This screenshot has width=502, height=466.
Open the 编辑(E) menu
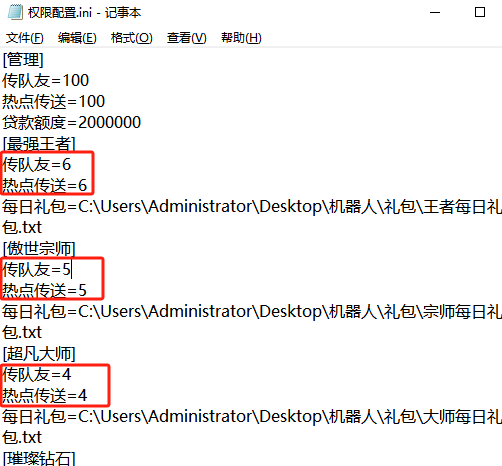[x=77, y=38]
